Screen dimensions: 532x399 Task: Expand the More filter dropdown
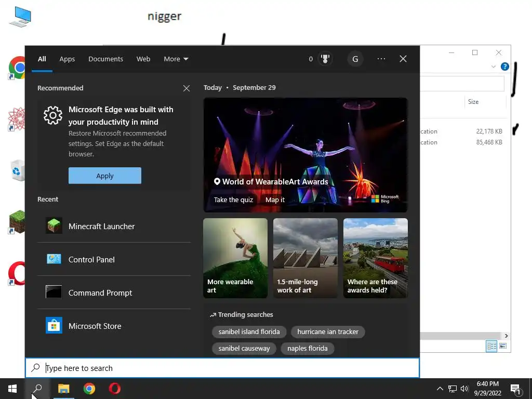click(176, 59)
